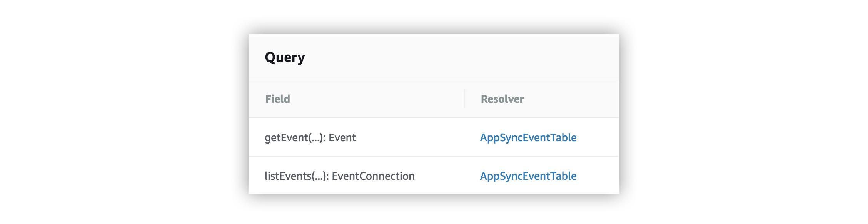The height and width of the screenshot is (224, 868).
Task: Click the listEvents field name
Action: pos(283,176)
